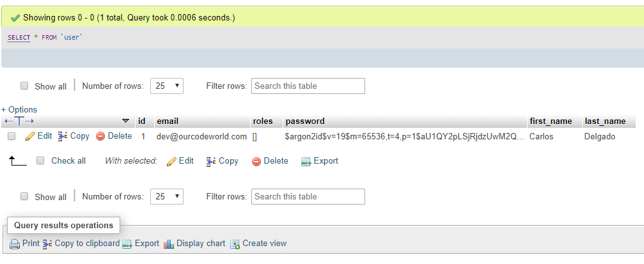This screenshot has height=264, width=644.
Task: Open the top Number of rows dropdown
Action: pos(167,86)
